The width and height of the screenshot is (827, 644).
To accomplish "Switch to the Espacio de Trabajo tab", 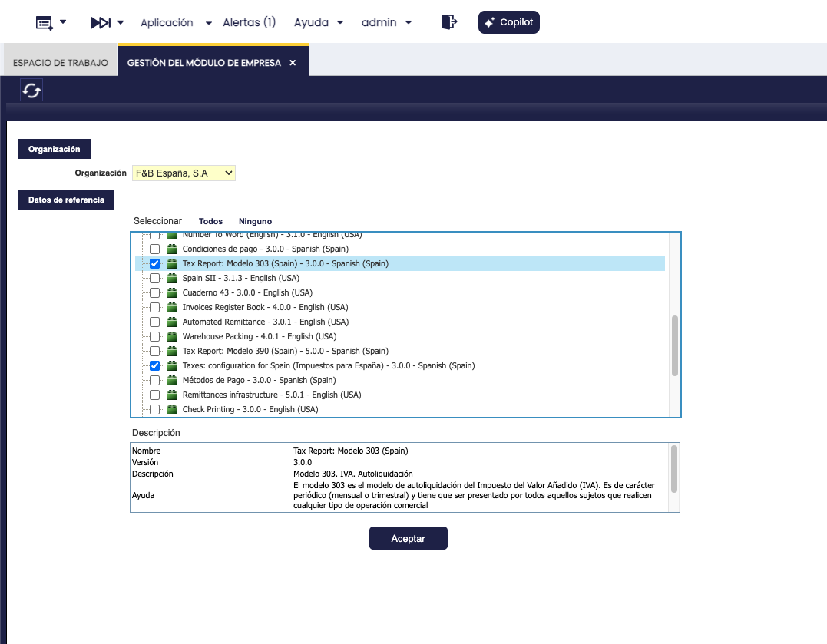I will click(x=61, y=63).
